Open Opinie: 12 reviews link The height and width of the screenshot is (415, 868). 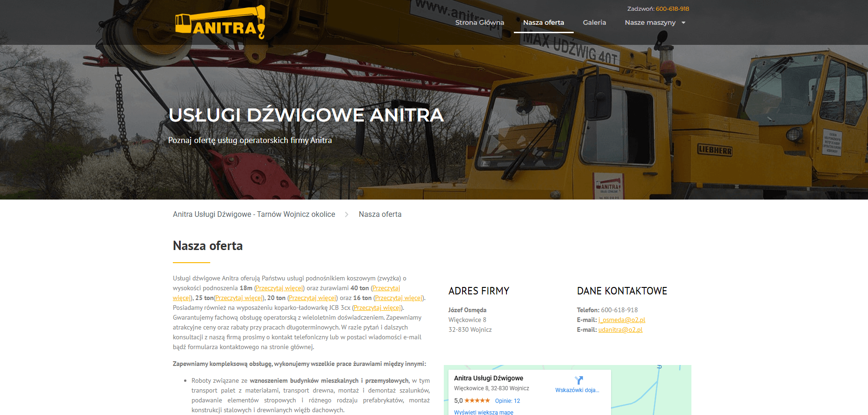click(507, 401)
